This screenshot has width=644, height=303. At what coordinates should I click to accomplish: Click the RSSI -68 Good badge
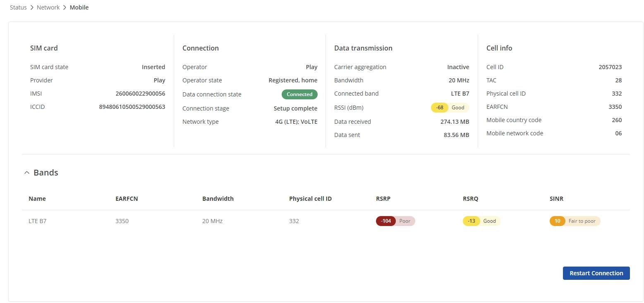(x=450, y=108)
